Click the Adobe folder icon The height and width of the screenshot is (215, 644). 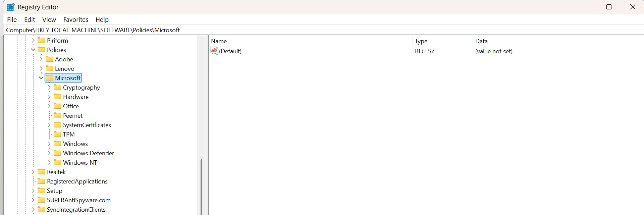(49, 59)
